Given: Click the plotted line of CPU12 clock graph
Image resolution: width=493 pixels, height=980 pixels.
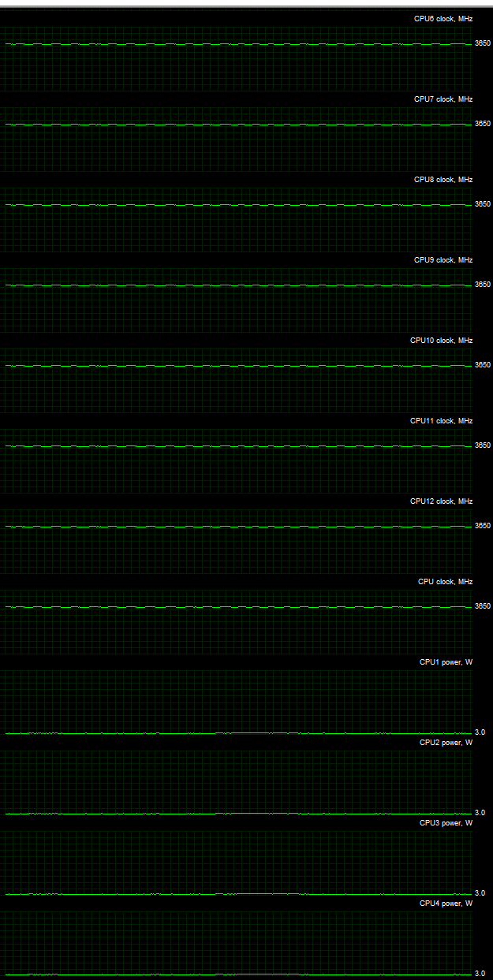Looking at the screenshot, I should pos(237,527).
